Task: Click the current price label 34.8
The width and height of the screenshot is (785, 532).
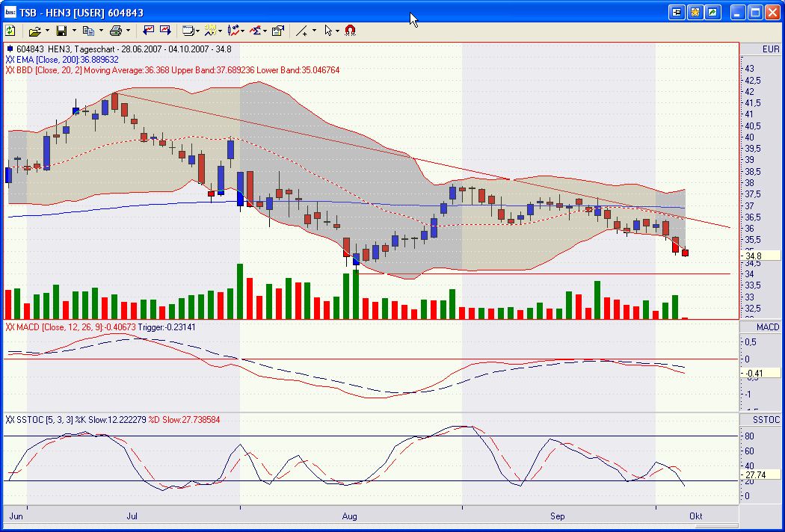Action: pos(760,256)
